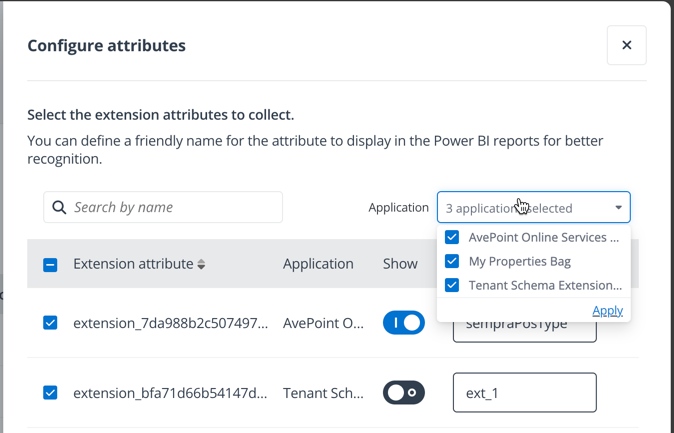Edit the ext_1 friendly name field
Image resolution: width=674 pixels, height=433 pixels.
524,393
